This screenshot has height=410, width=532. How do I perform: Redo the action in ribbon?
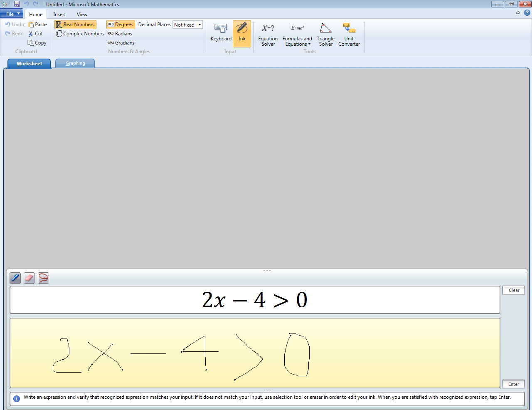click(15, 34)
